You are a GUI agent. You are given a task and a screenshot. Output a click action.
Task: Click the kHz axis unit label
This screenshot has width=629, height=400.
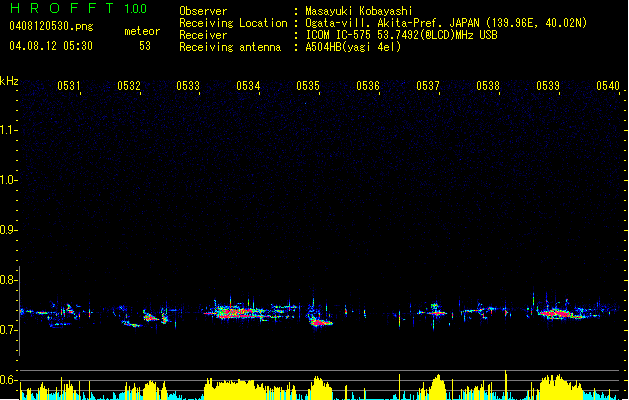pos(9,81)
